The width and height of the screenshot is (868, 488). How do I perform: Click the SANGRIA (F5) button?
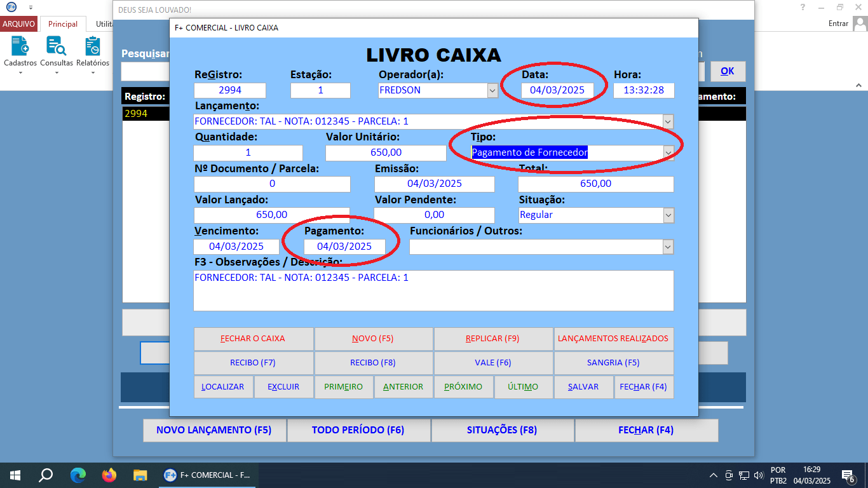coord(613,363)
